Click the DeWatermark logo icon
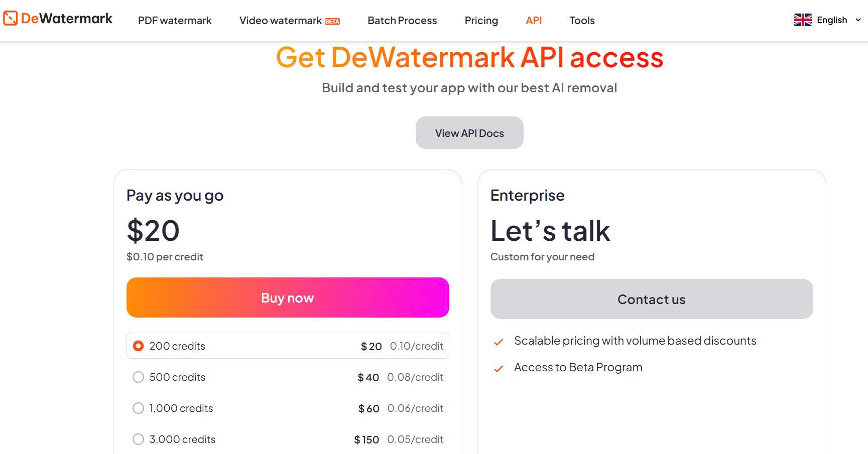The height and width of the screenshot is (454, 868). point(10,18)
